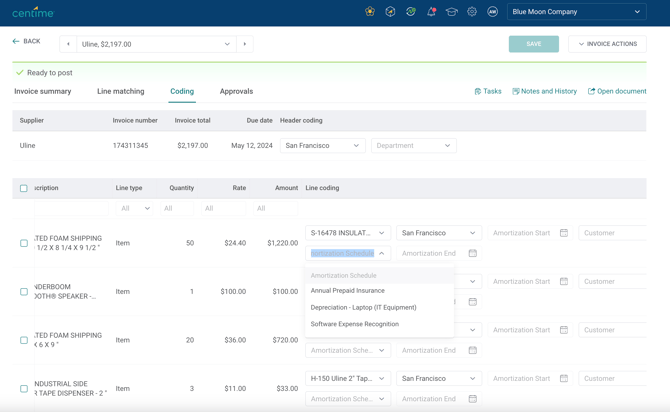Click Open document link
Image resolution: width=670 pixels, height=412 pixels.
tap(617, 91)
